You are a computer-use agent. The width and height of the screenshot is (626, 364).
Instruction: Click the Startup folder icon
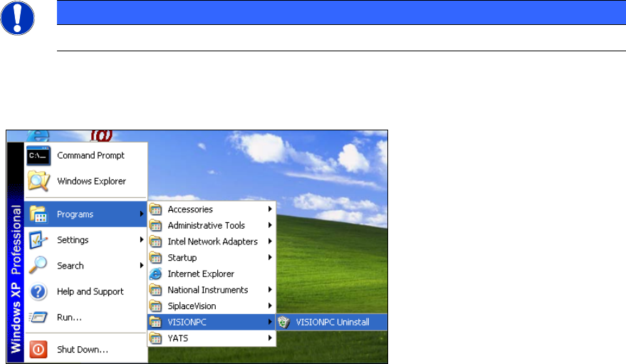(156, 257)
